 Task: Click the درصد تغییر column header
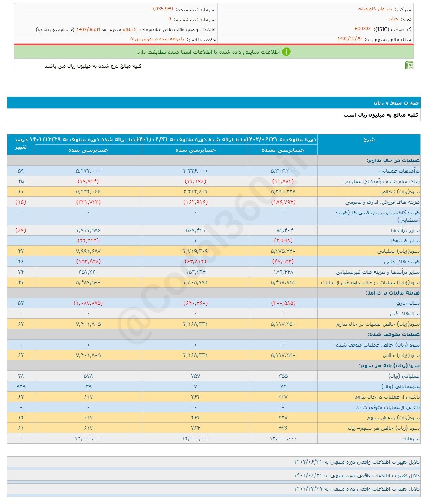pos(21,144)
